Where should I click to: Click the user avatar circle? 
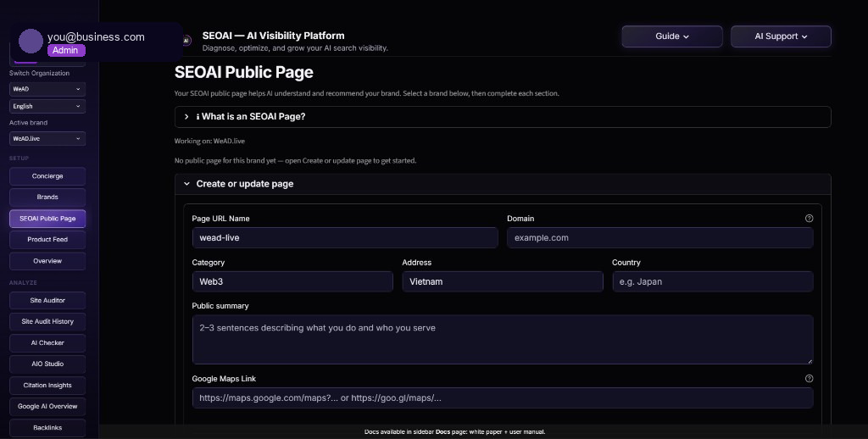point(31,42)
